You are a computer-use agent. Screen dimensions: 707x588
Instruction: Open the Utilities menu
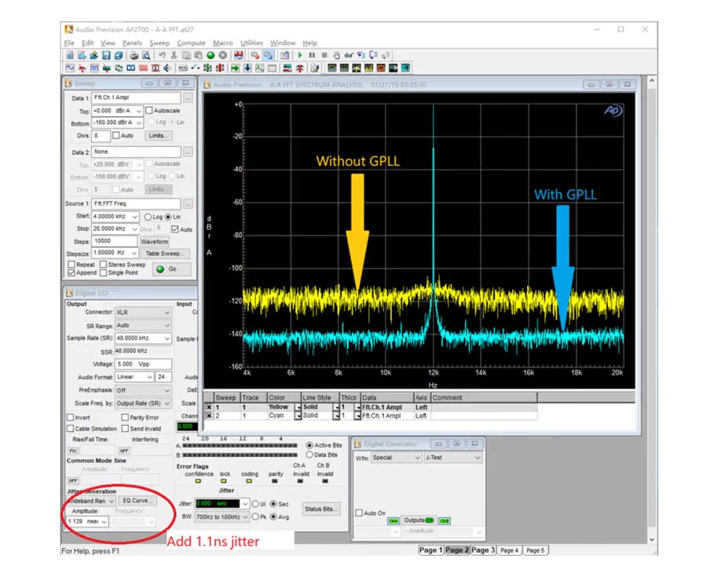[251, 43]
